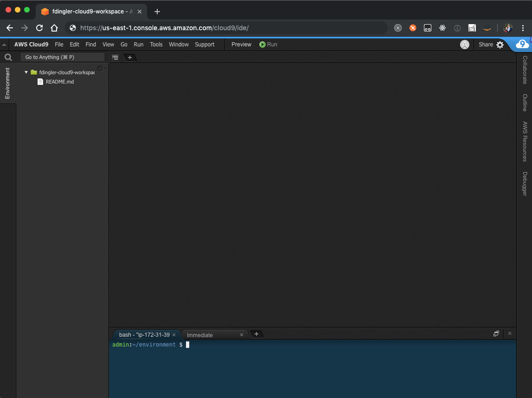Open the Tools menu
This screenshot has height=398, width=532.
click(156, 45)
